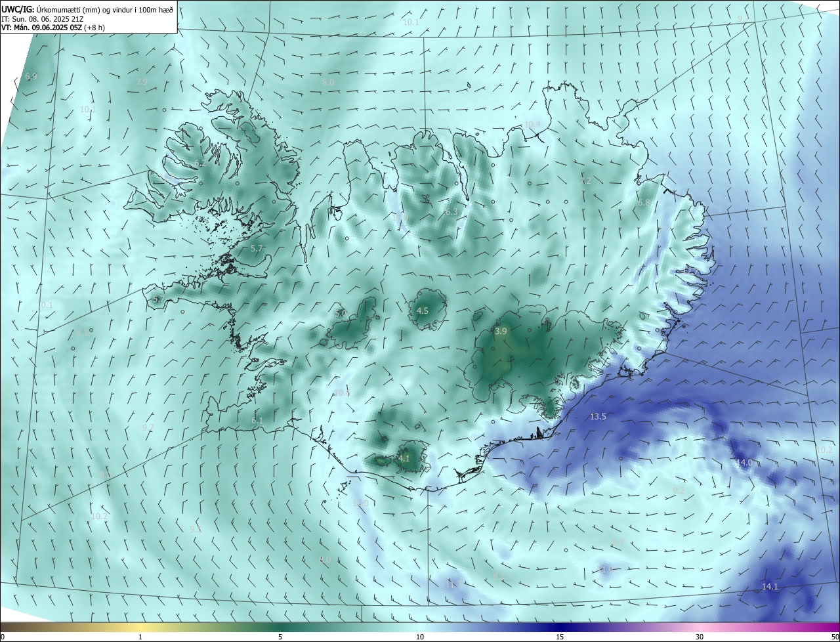Click the title text "Úrkomumætti (mm) og vindur í 100m hæð"
The height and width of the screenshot is (642, 840).
104,10
